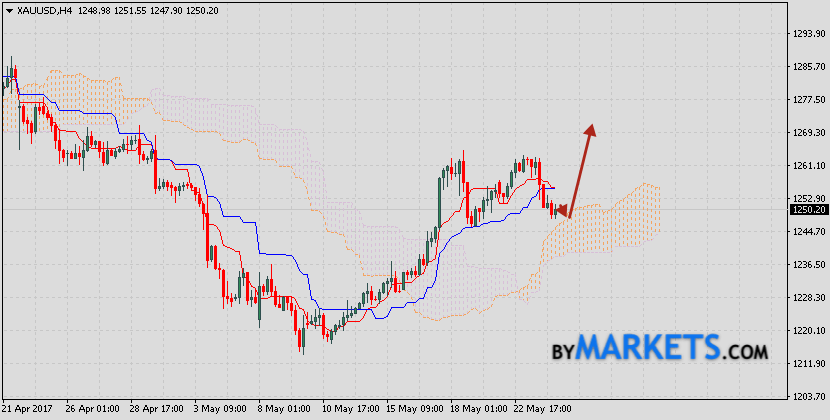Click the 21 Apr 2017 date label
Image resolution: width=830 pixels, height=420 pixels.
[28, 409]
